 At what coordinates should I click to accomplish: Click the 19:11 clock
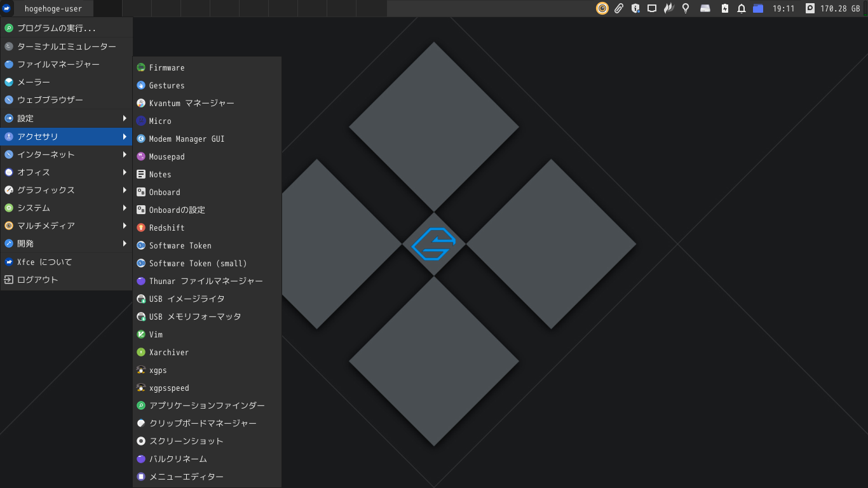coord(783,9)
